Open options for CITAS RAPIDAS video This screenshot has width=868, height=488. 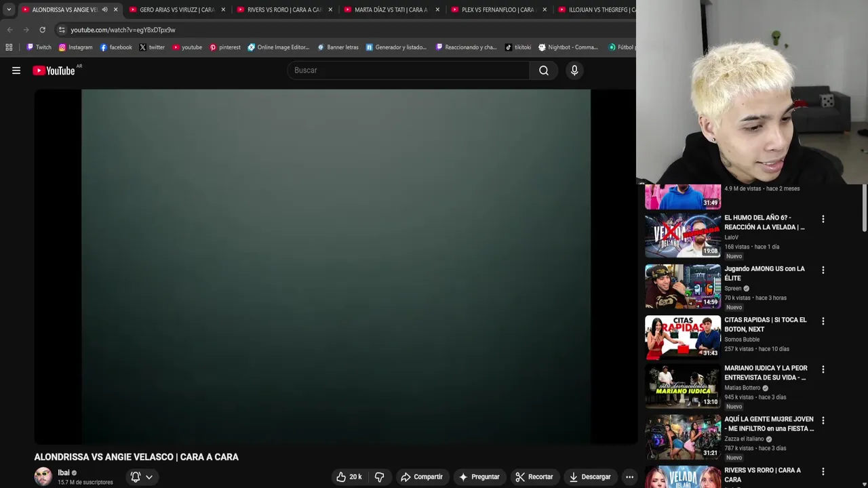click(823, 321)
